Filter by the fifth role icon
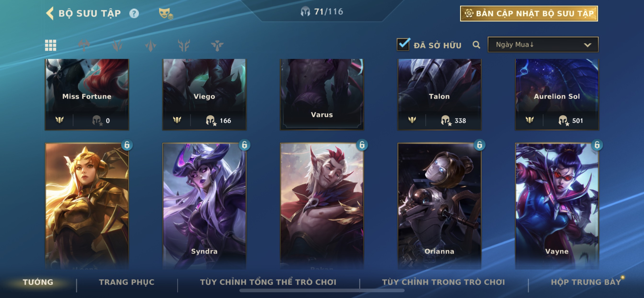The width and height of the screenshot is (644, 298). [x=217, y=45]
